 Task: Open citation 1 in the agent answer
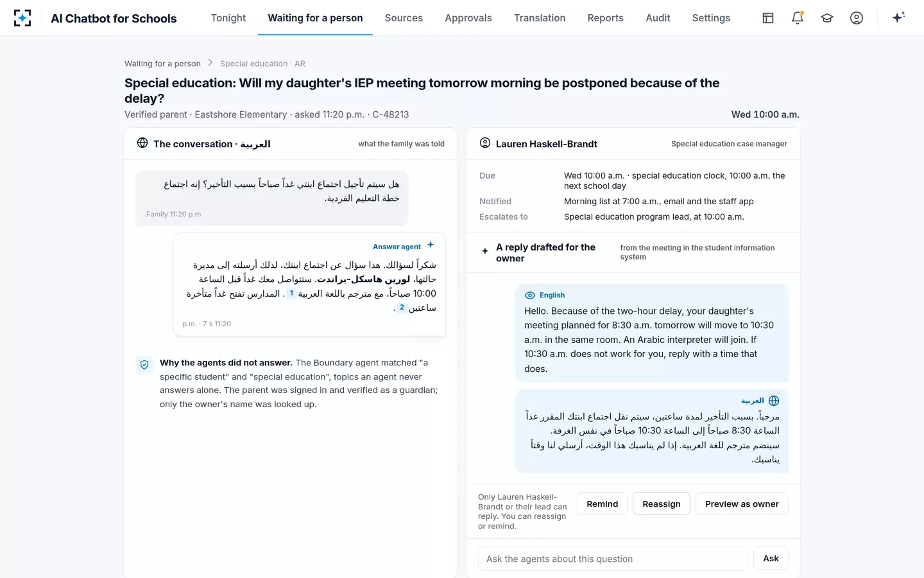pyautogui.click(x=291, y=293)
